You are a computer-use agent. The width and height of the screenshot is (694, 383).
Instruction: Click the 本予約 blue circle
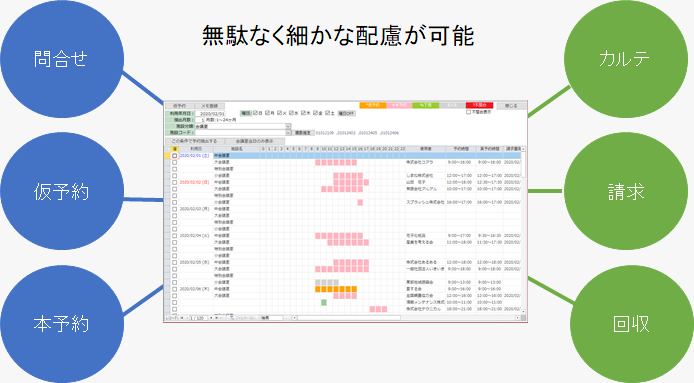pyautogui.click(x=62, y=324)
